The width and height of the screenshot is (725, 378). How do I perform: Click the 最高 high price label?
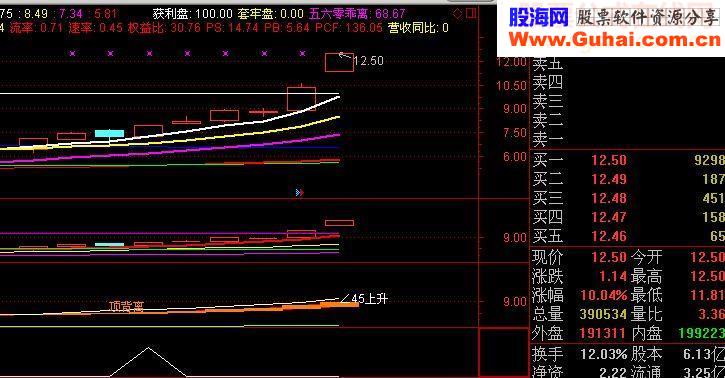(647, 276)
